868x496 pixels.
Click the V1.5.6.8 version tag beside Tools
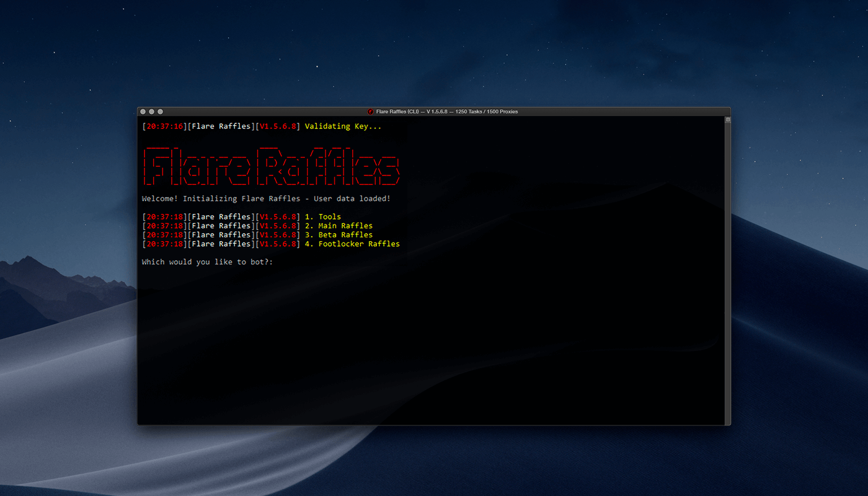tap(277, 217)
